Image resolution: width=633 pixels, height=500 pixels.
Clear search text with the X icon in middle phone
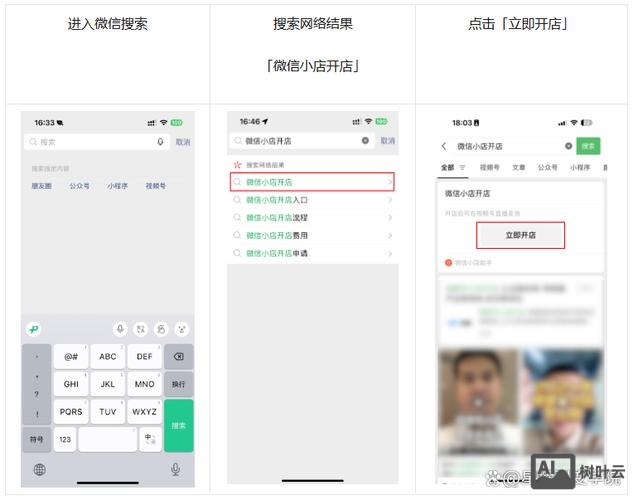tap(365, 141)
